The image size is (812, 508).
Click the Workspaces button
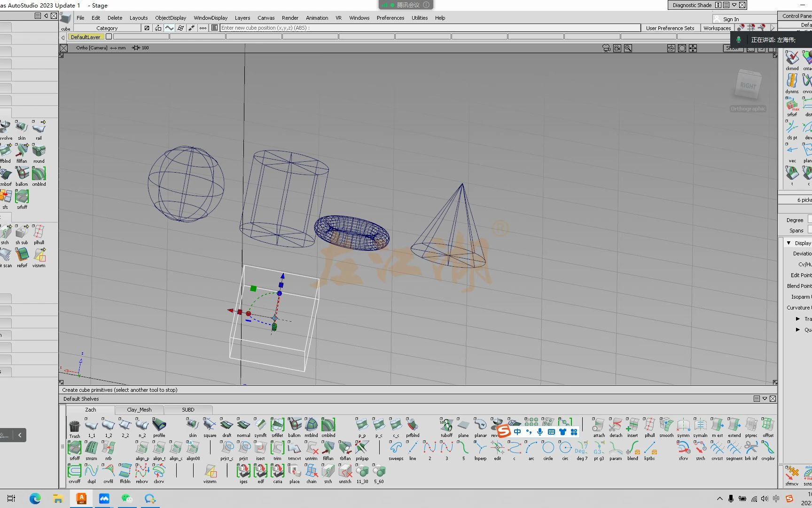(x=717, y=28)
